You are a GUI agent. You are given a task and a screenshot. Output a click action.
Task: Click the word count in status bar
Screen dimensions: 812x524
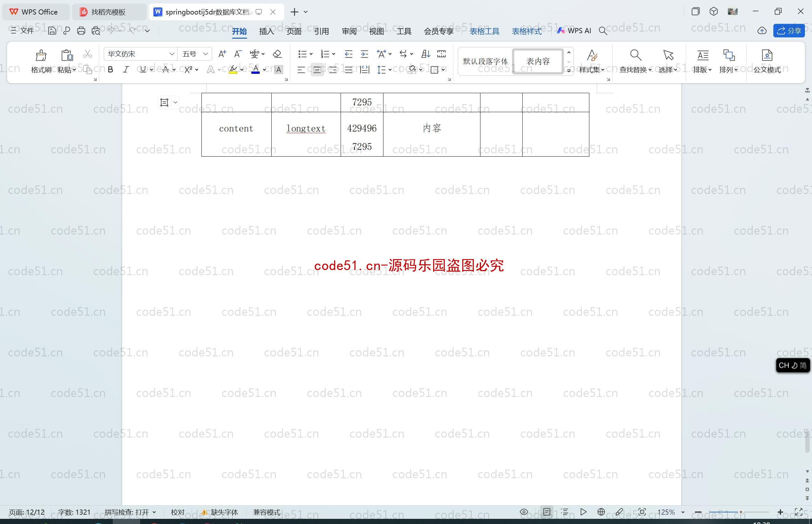coord(74,512)
